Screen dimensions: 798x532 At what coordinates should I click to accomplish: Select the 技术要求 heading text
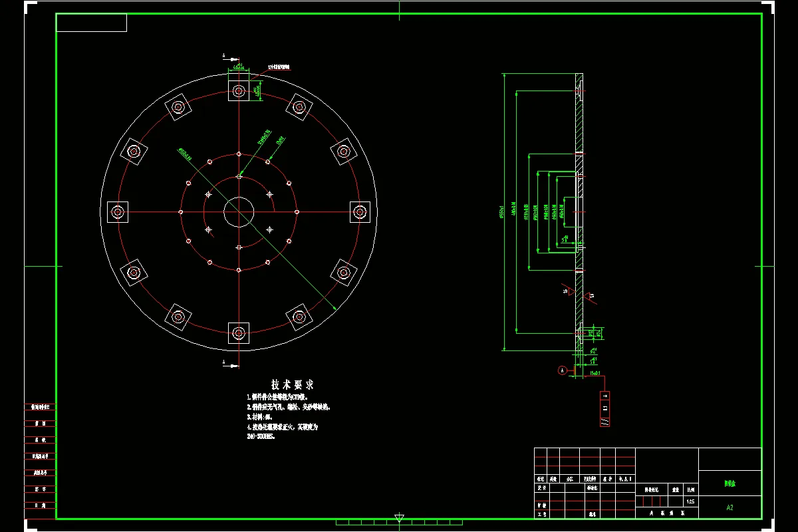click(x=292, y=385)
